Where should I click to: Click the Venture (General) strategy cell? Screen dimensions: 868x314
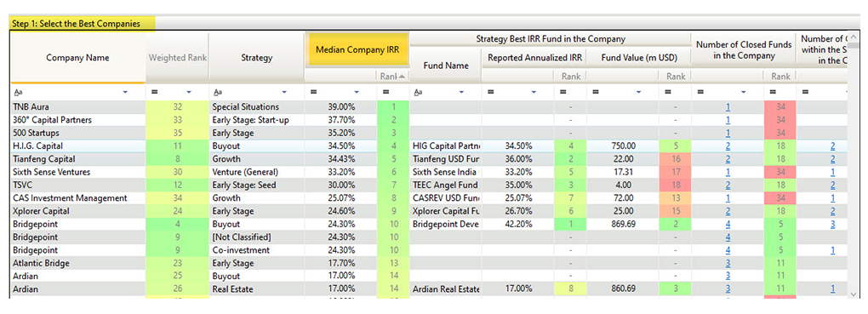[256, 172]
